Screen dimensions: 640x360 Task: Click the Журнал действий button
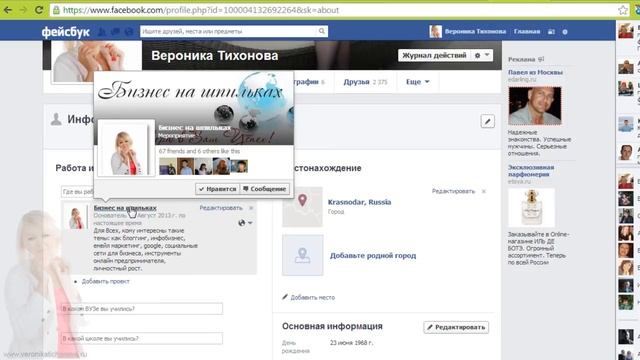(x=434, y=56)
